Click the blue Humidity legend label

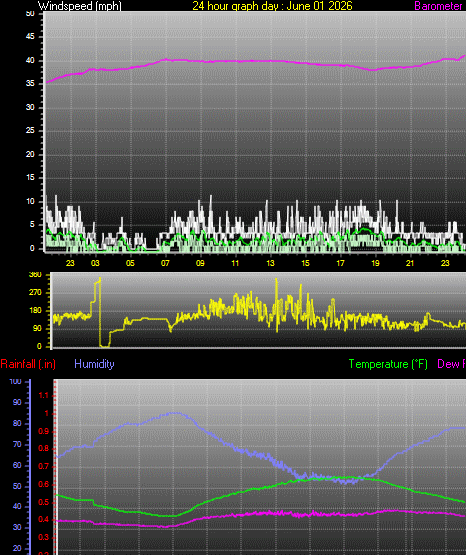pyautogui.click(x=94, y=364)
